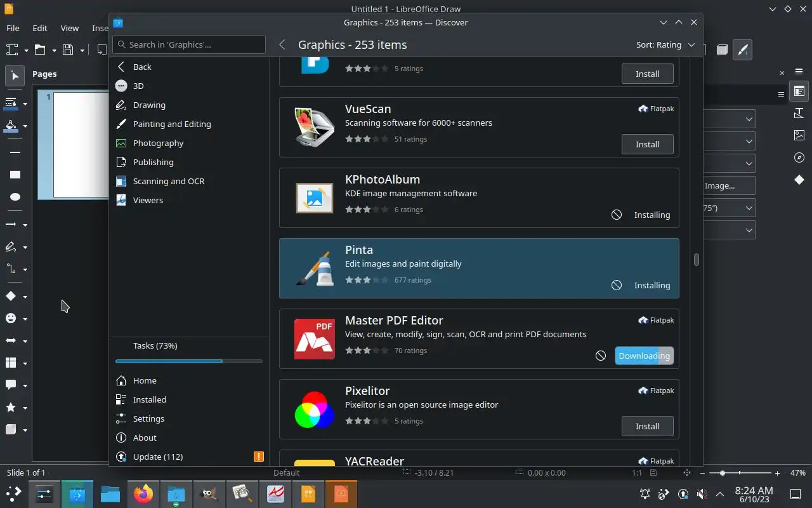Install VueScan
This screenshot has width=812, height=508.
[x=647, y=144]
